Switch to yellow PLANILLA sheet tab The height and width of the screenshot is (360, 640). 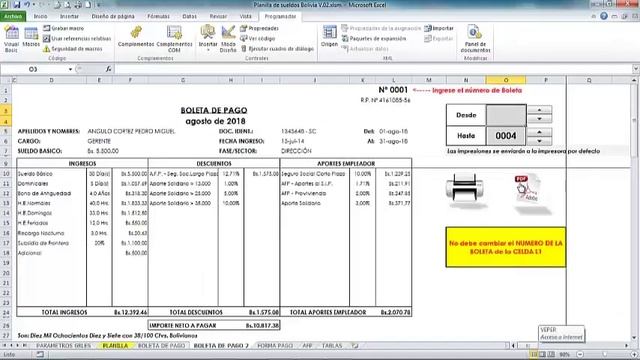tap(115, 346)
